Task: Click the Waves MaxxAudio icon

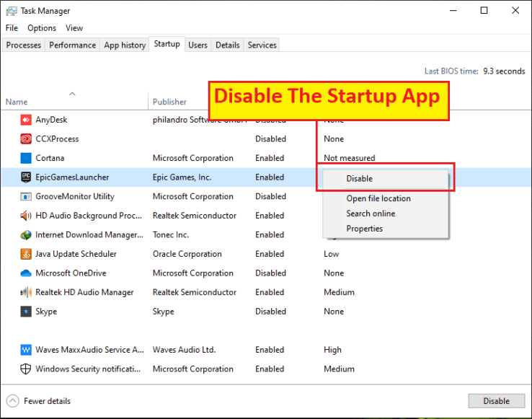Action: (x=26, y=350)
